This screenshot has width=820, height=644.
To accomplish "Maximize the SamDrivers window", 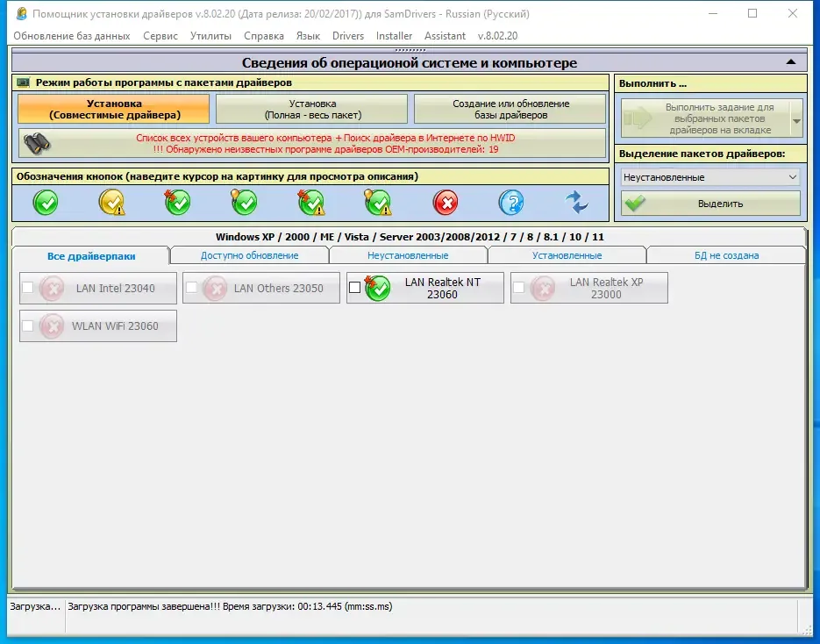I will tap(752, 14).
